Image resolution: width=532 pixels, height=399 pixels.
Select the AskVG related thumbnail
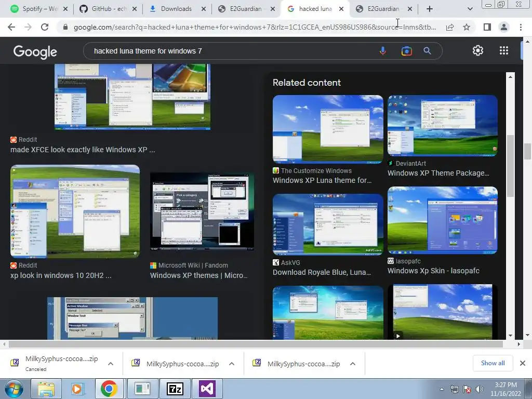(328, 224)
